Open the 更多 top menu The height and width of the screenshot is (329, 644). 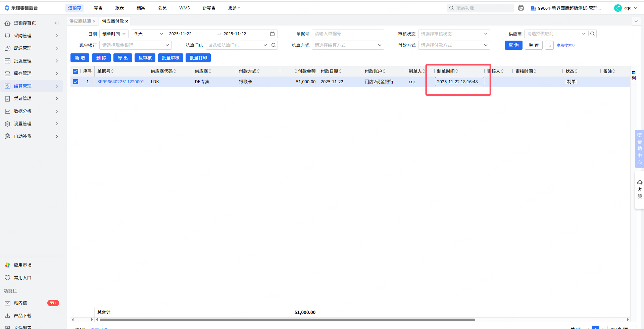[x=234, y=8]
